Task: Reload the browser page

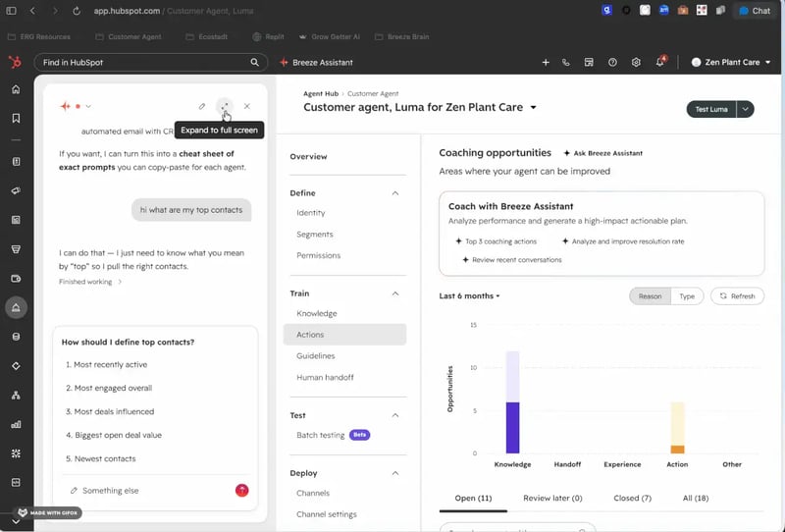Action: click(x=77, y=11)
